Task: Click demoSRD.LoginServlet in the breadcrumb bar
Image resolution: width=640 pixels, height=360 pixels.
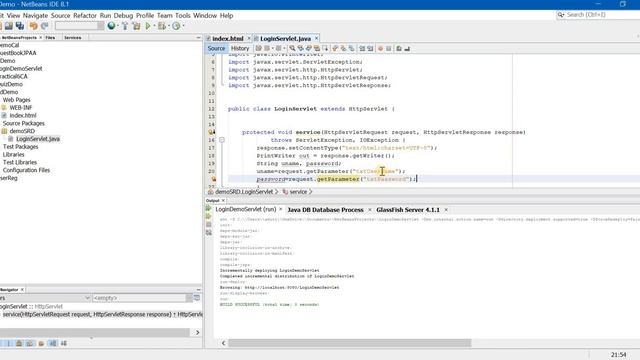Action: click(244, 192)
